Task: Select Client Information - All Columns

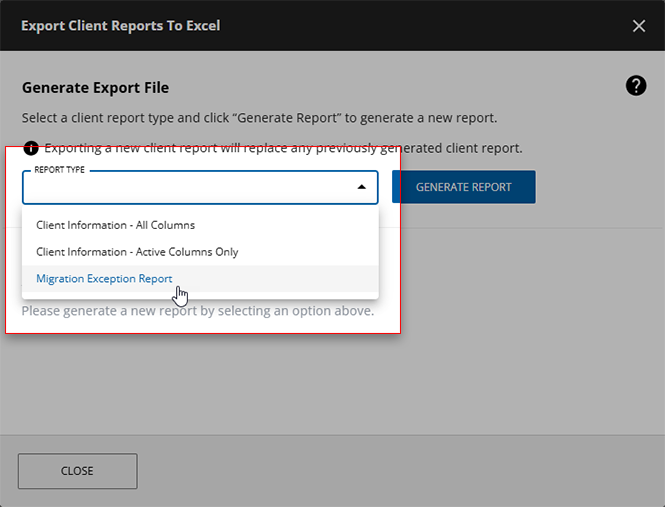Action: click(115, 225)
